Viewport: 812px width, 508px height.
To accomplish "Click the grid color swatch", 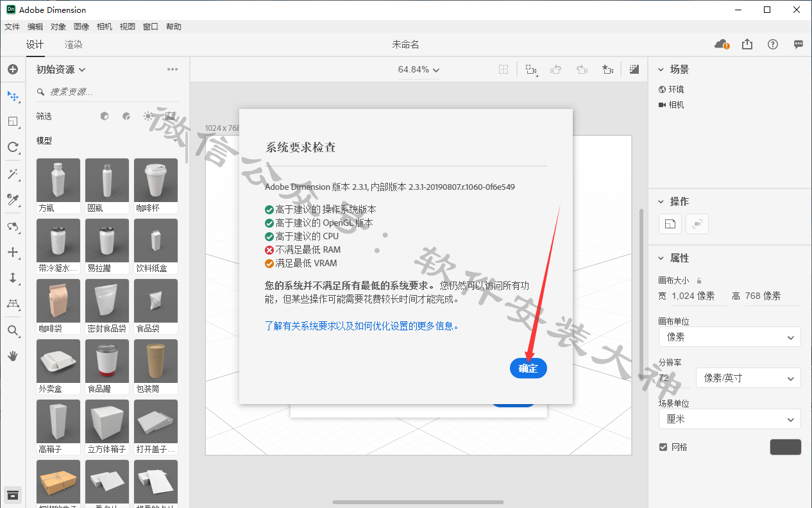I will (785, 447).
